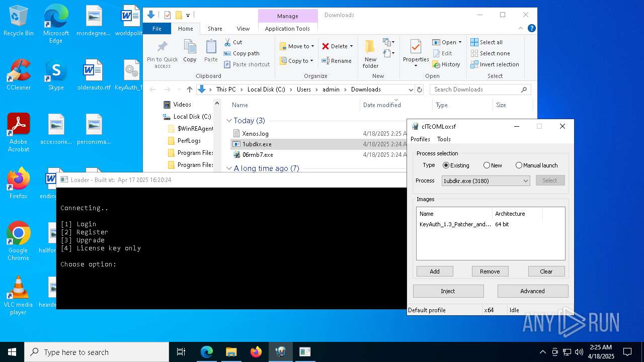Switch to the Share ribbon tab
644x362 pixels.
coord(215,29)
